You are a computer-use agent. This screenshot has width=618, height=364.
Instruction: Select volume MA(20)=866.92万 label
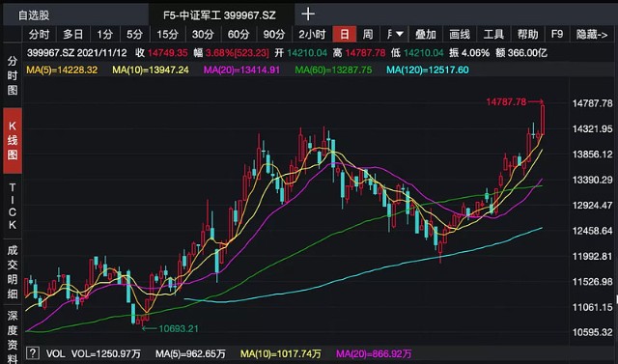374,353
